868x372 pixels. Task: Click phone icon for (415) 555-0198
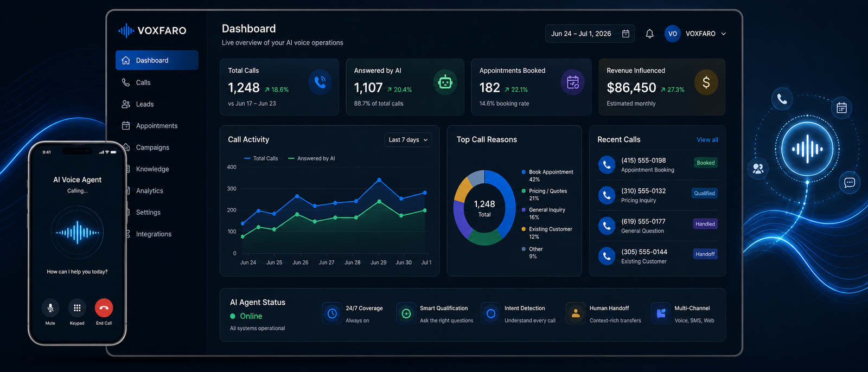[x=607, y=165]
